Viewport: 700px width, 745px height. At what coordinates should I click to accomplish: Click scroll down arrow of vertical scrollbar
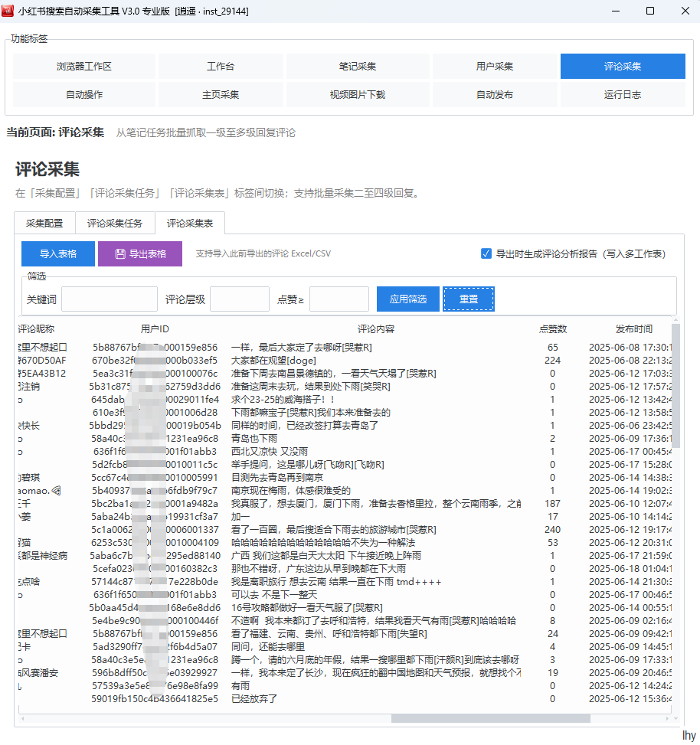(675, 718)
